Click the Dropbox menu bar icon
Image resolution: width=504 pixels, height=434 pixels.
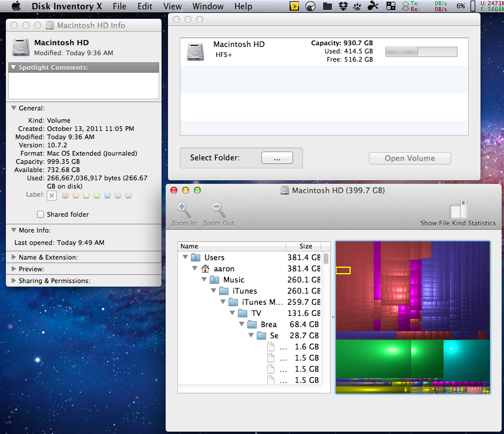(x=343, y=6)
